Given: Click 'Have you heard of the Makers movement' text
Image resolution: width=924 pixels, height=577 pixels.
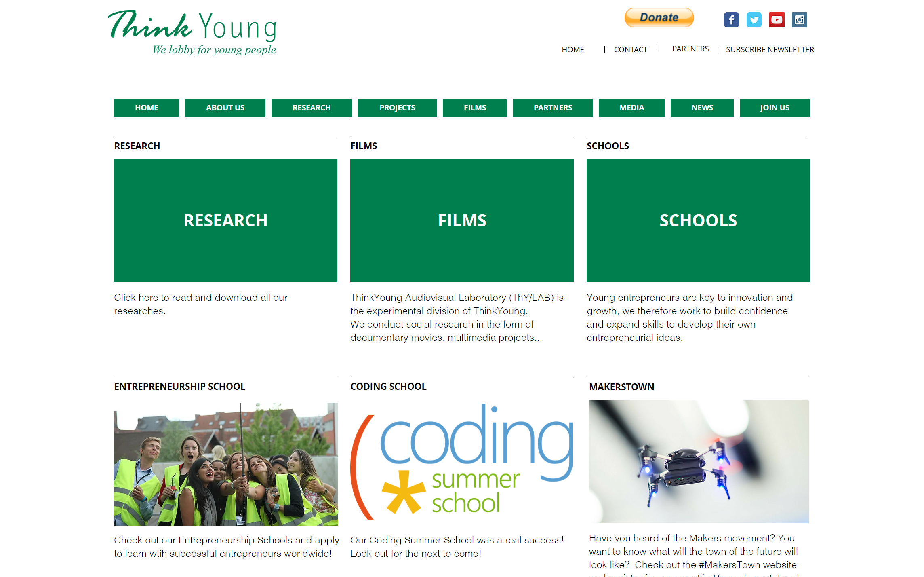Looking at the screenshot, I should 694,555.
